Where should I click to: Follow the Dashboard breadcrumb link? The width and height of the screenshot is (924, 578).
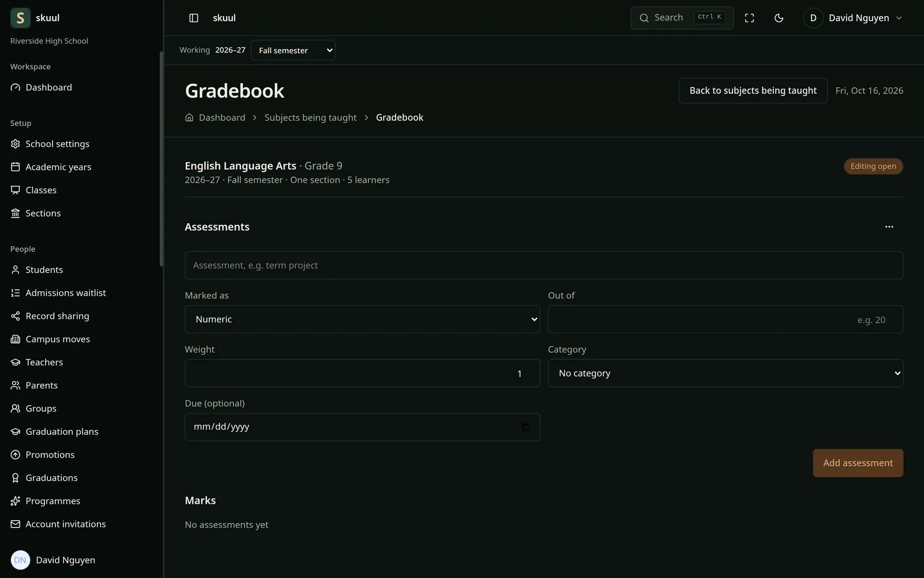tap(222, 117)
